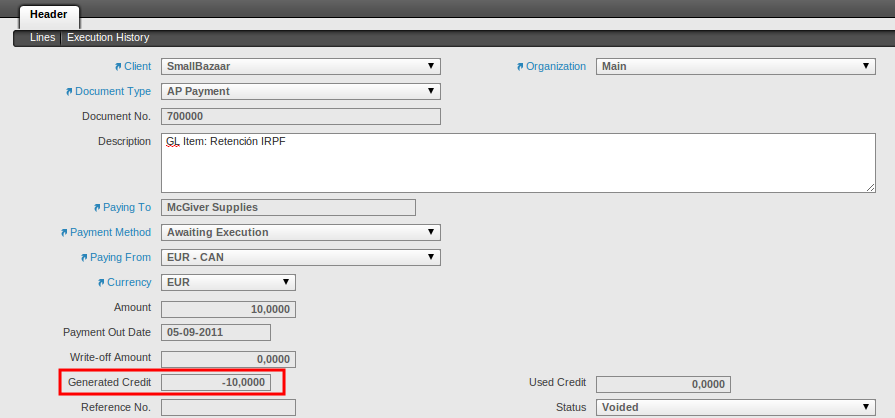Click the Paying To label link

coord(127,207)
